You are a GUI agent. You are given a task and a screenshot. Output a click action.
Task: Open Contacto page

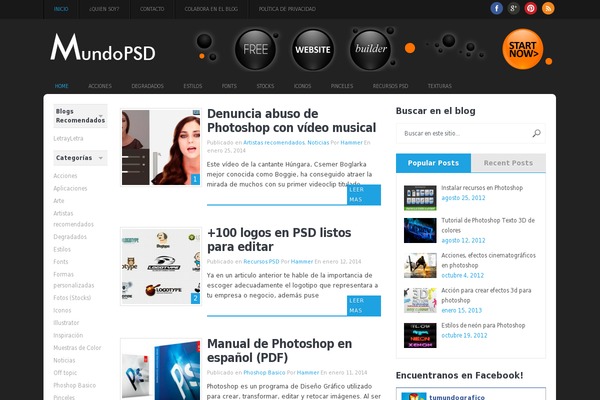[152, 9]
